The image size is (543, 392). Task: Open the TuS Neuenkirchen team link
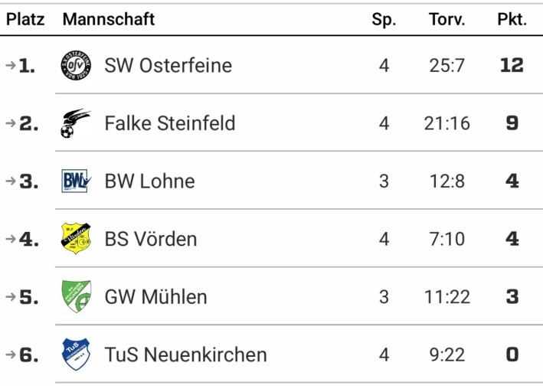pyautogui.click(x=185, y=354)
